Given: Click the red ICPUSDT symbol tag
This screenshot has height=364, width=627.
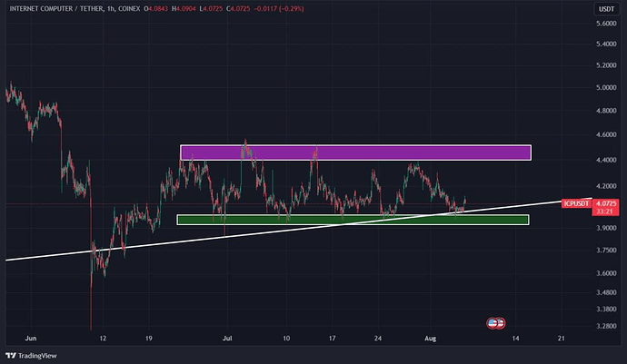Looking at the screenshot, I should pos(574,203).
